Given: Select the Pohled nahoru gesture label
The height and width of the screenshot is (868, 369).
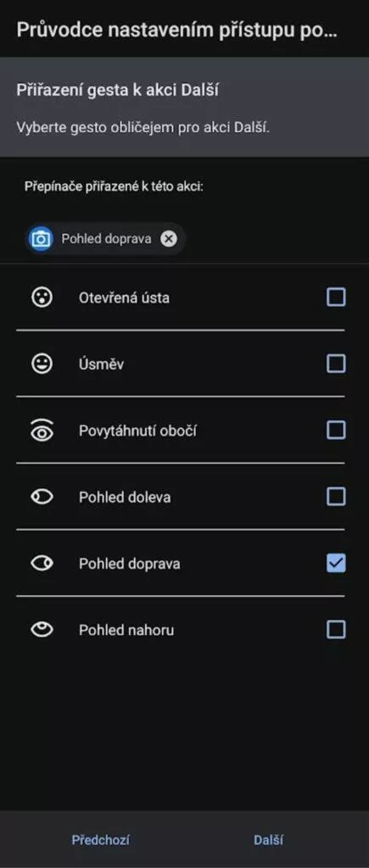Looking at the screenshot, I should [x=126, y=630].
